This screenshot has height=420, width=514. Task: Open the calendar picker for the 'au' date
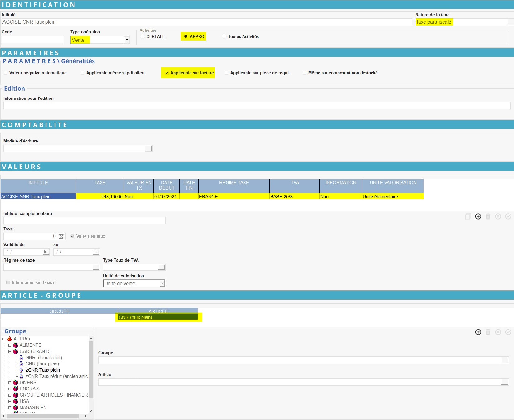(96, 252)
